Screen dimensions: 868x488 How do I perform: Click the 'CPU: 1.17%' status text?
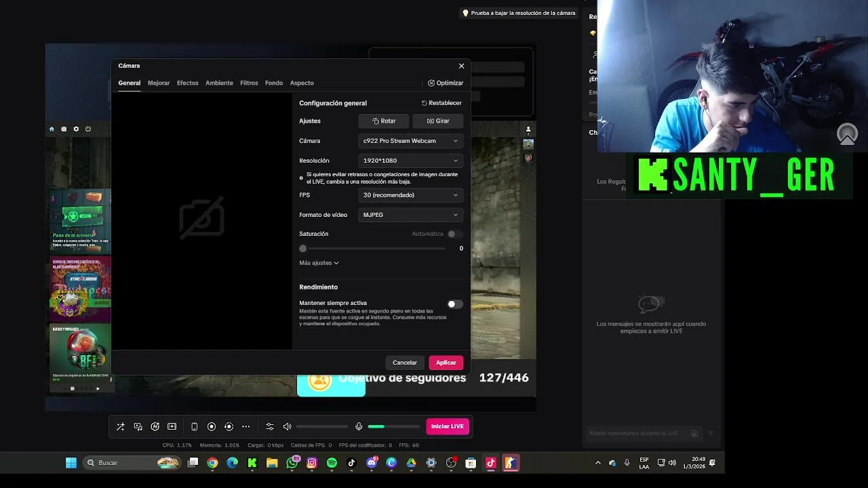click(177, 445)
